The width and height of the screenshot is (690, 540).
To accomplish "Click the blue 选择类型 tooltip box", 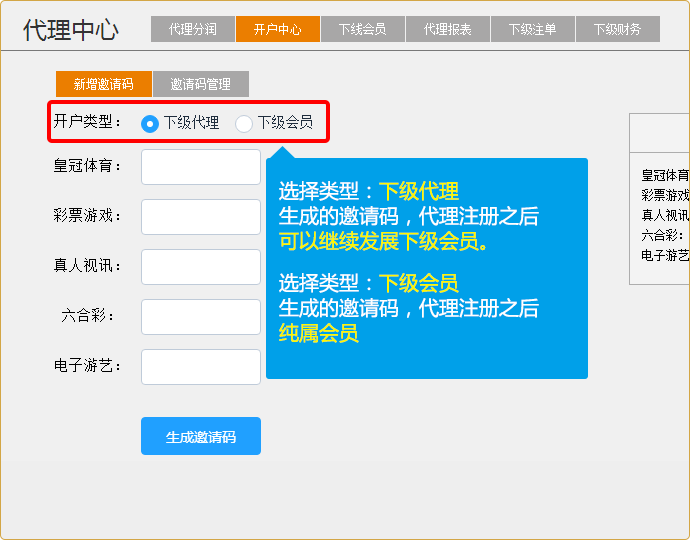I will [426, 268].
